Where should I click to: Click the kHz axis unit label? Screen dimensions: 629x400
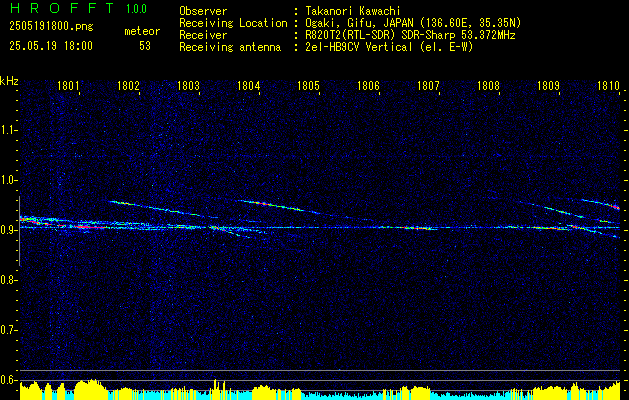click(x=9, y=81)
